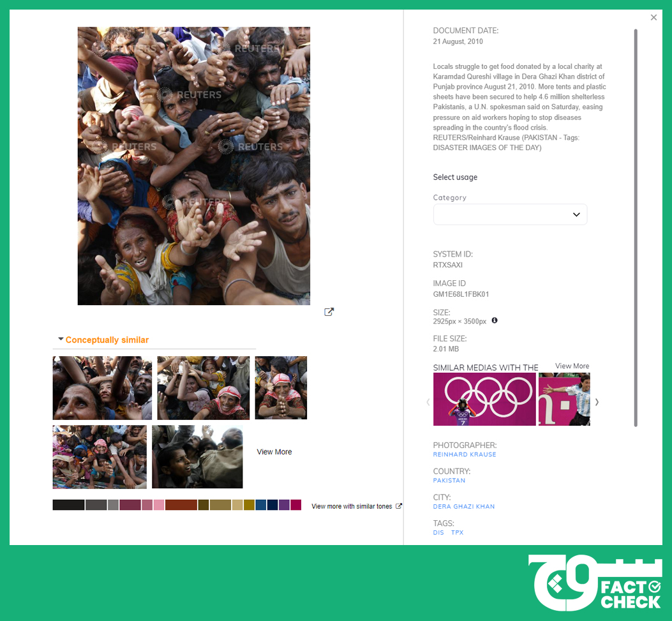This screenshot has height=621, width=672.
Task: Close the image detail panel
Action: click(653, 18)
